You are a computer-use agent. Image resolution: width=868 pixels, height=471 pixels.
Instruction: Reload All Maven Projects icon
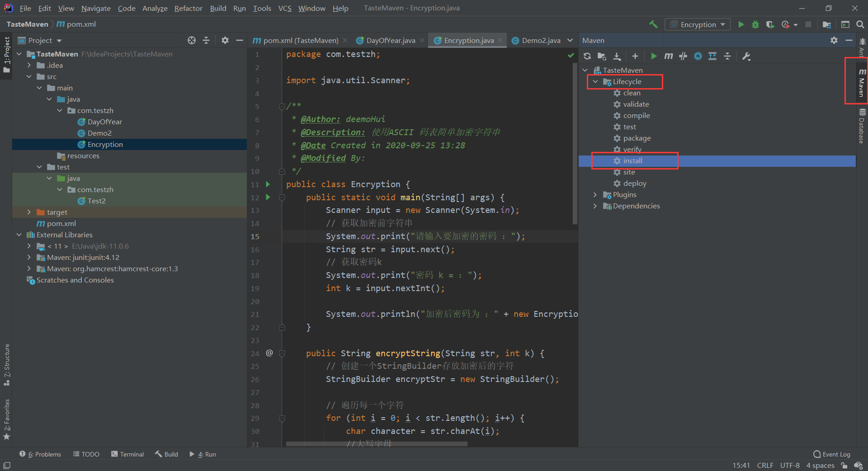(587, 56)
